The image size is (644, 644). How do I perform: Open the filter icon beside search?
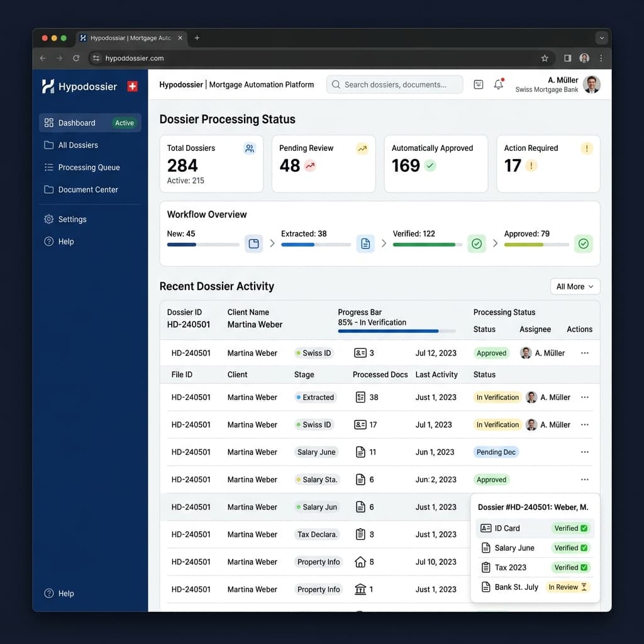point(479,84)
